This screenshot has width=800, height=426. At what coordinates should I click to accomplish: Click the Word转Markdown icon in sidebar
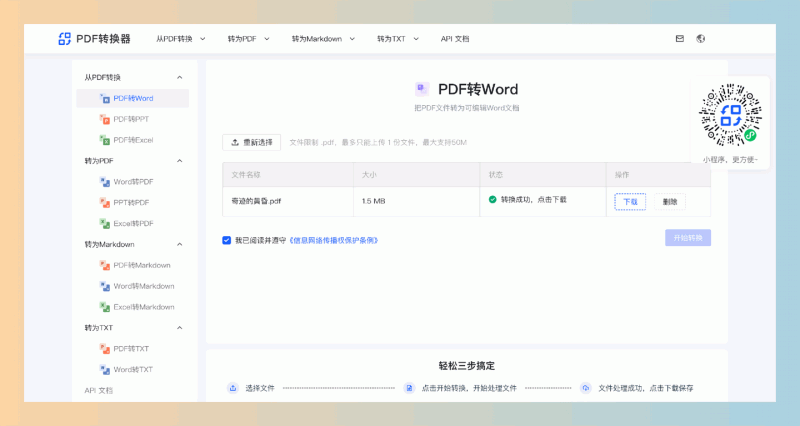[x=105, y=286]
